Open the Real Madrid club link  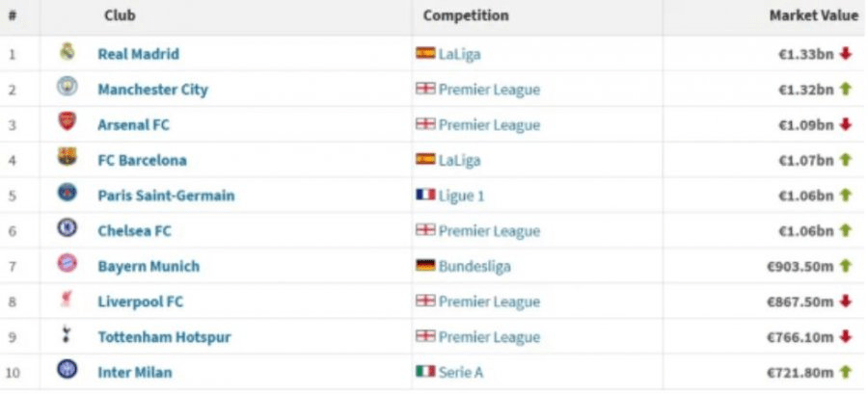pyautogui.click(x=138, y=54)
